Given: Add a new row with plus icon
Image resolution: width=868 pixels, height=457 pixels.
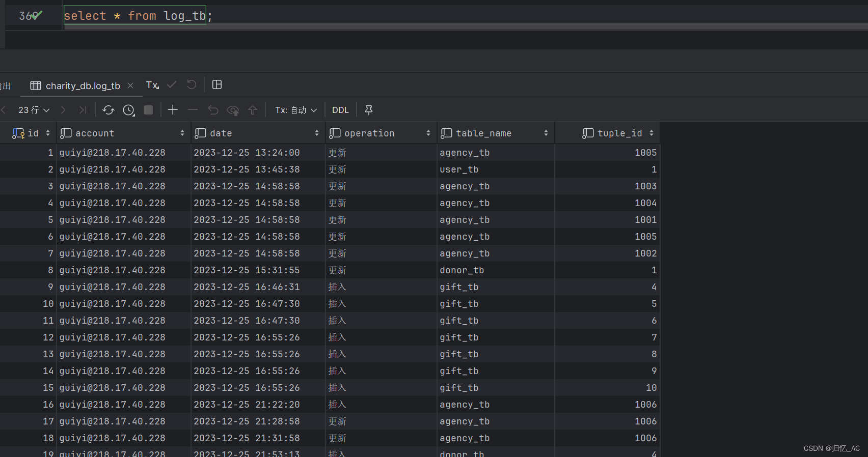Looking at the screenshot, I should click(x=173, y=109).
